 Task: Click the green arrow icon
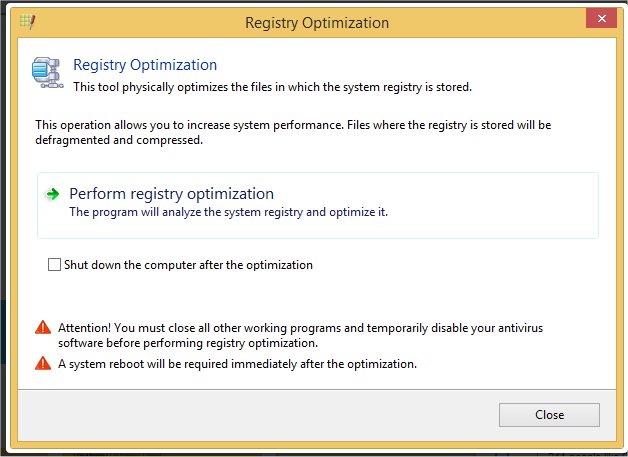pos(53,195)
